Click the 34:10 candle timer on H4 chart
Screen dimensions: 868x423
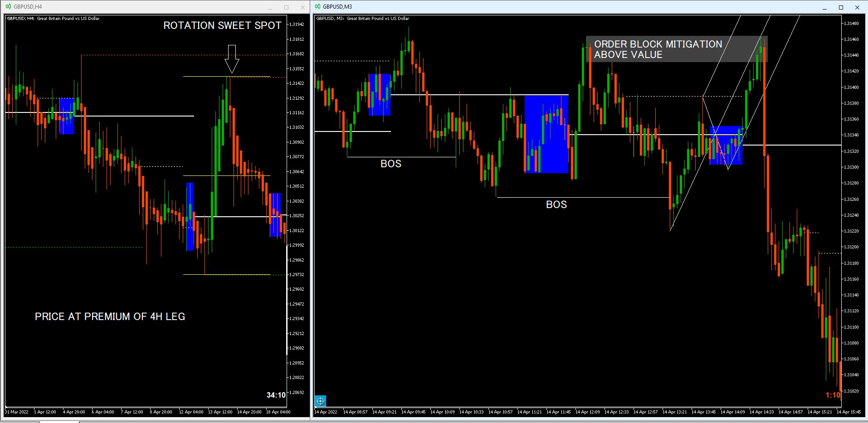click(x=276, y=395)
